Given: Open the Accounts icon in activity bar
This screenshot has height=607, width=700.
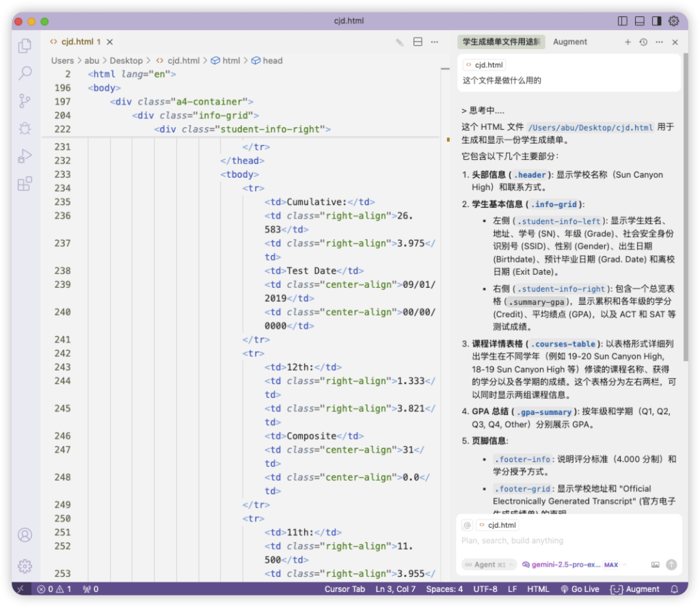Looking at the screenshot, I should click(x=25, y=535).
